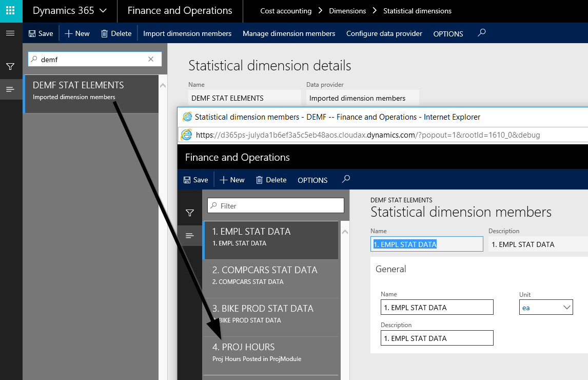Click Configure data provider button
Viewport: 588px width, 380px height.
[384, 34]
